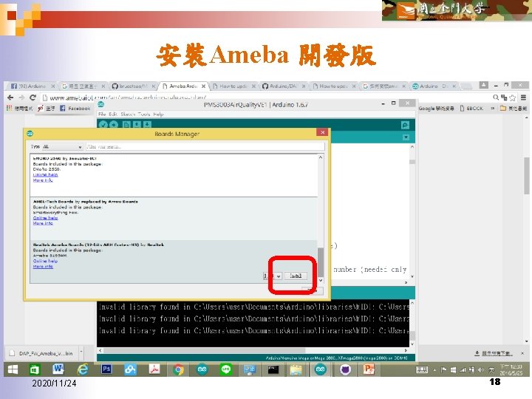Open the Type filter dropdown in Boards Manager
The width and height of the screenshot is (532, 399).
pos(62,146)
